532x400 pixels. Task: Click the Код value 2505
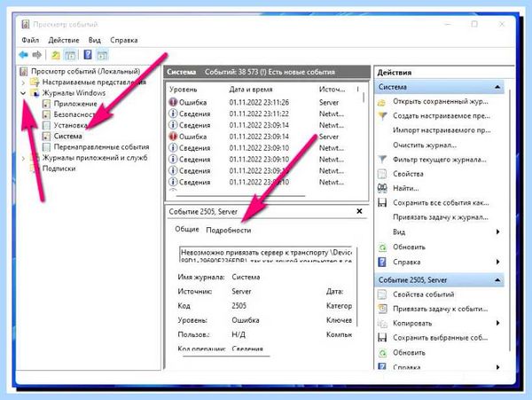tap(239, 306)
